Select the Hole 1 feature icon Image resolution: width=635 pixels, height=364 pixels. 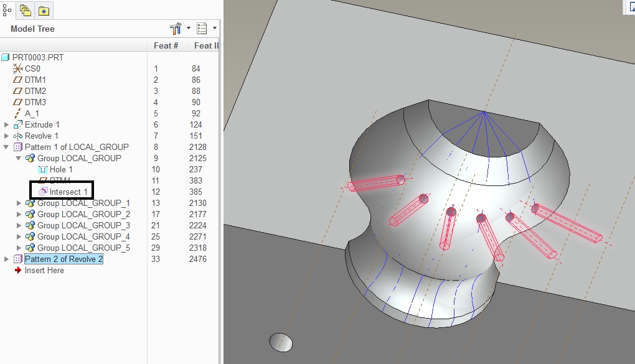click(x=42, y=169)
